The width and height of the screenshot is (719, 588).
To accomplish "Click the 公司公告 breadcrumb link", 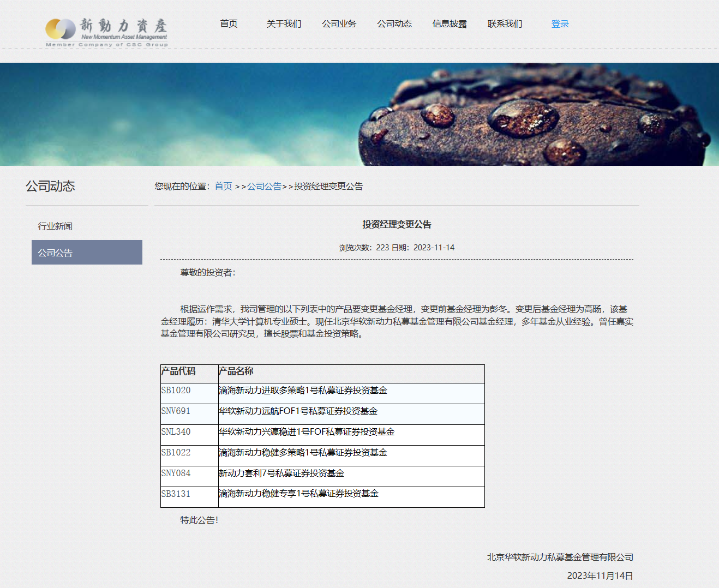I will click(x=264, y=187).
